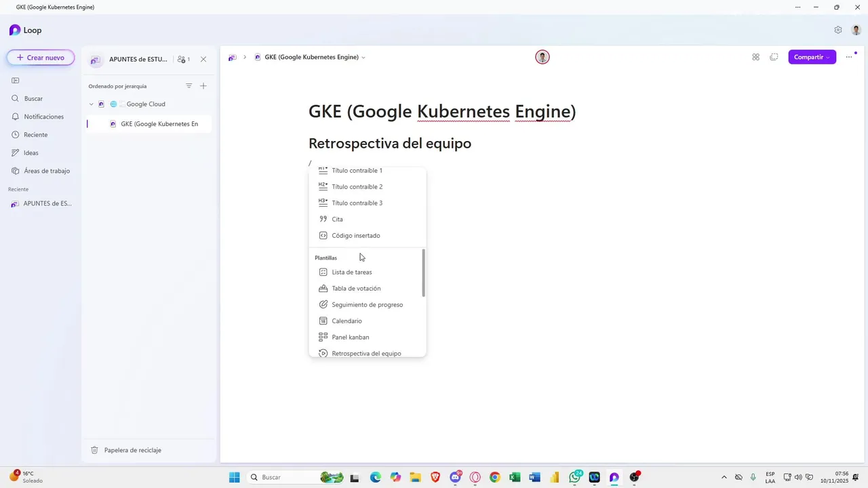Open the volume control in tray
The height and width of the screenshot is (488, 868).
(797, 477)
